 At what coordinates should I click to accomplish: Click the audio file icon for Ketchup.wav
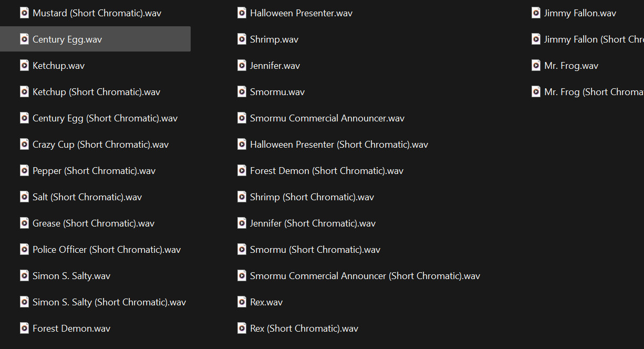[24, 65]
